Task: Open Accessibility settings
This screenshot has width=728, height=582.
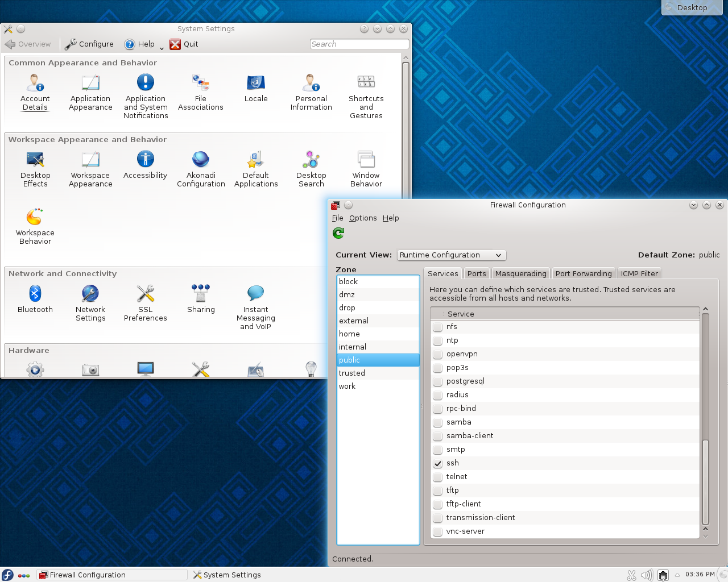Action: point(146,165)
